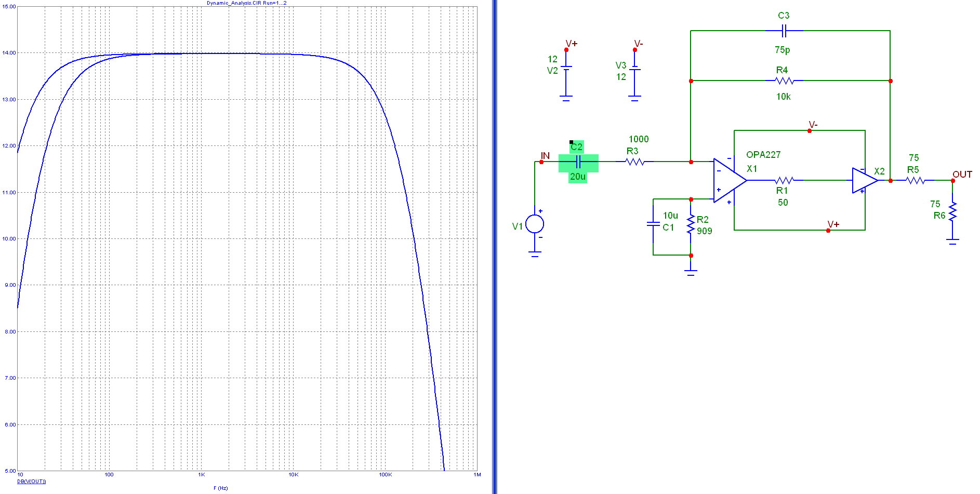The height and width of the screenshot is (494, 980).
Task: Select the X2 buffer amplifier symbol
Action: pyautogui.click(x=864, y=180)
